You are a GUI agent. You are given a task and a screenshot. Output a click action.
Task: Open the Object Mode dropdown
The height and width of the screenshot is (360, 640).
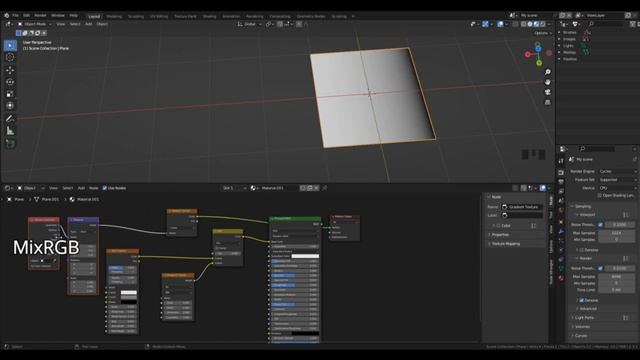coord(35,24)
